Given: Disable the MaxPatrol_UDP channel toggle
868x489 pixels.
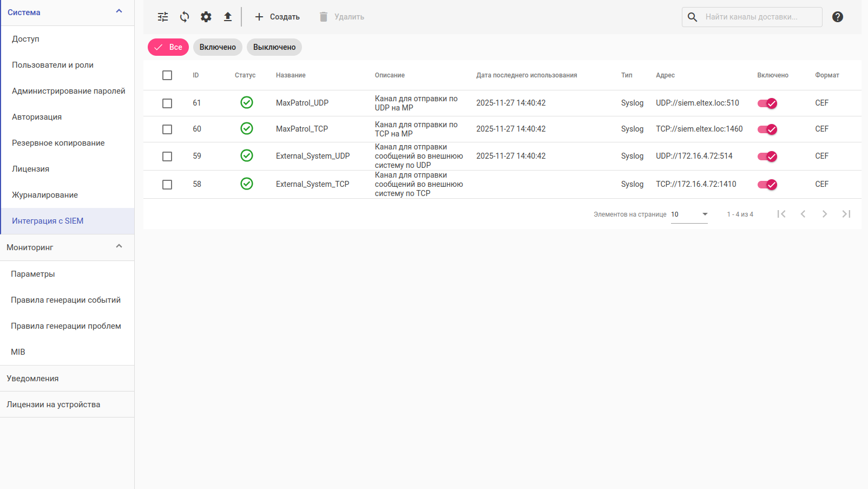Looking at the screenshot, I should point(767,103).
